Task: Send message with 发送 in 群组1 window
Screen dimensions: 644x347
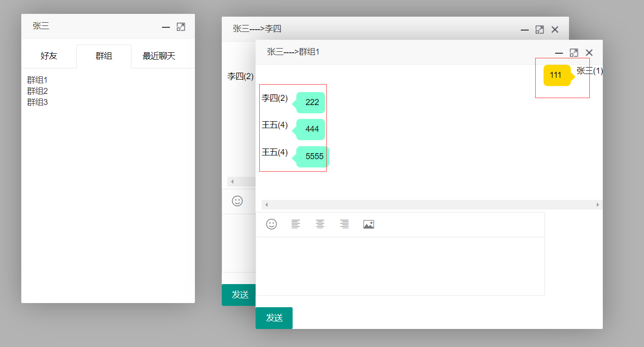Action: point(274,318)
